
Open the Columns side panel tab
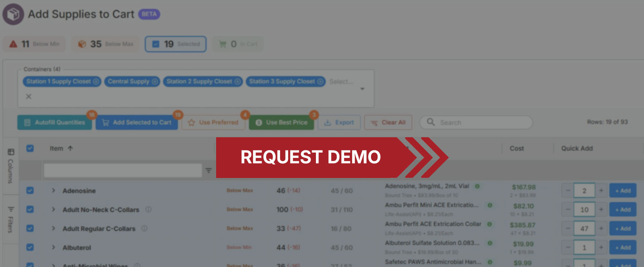[11, 166]
